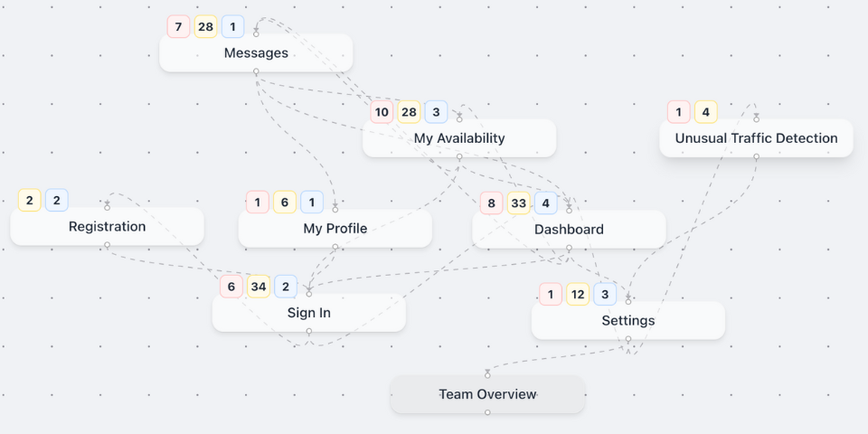Click the Dashboard node
This screenshot has height=434, width=868.
pyautogui.click(x=569, y=230)
